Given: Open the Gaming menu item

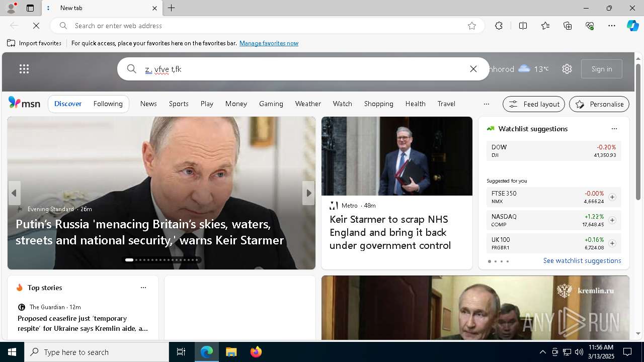Looking at the screenshot, I should [271, 104].
